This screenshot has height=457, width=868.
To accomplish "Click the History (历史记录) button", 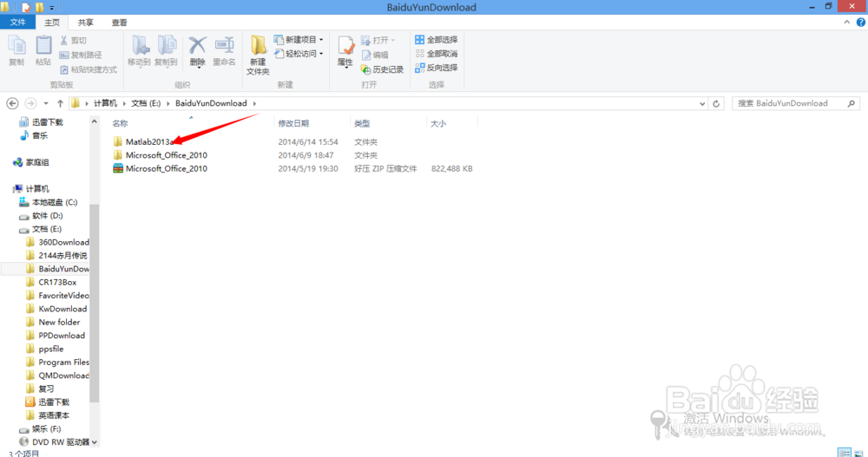I will pyautogui.click(x=382, y=69).
